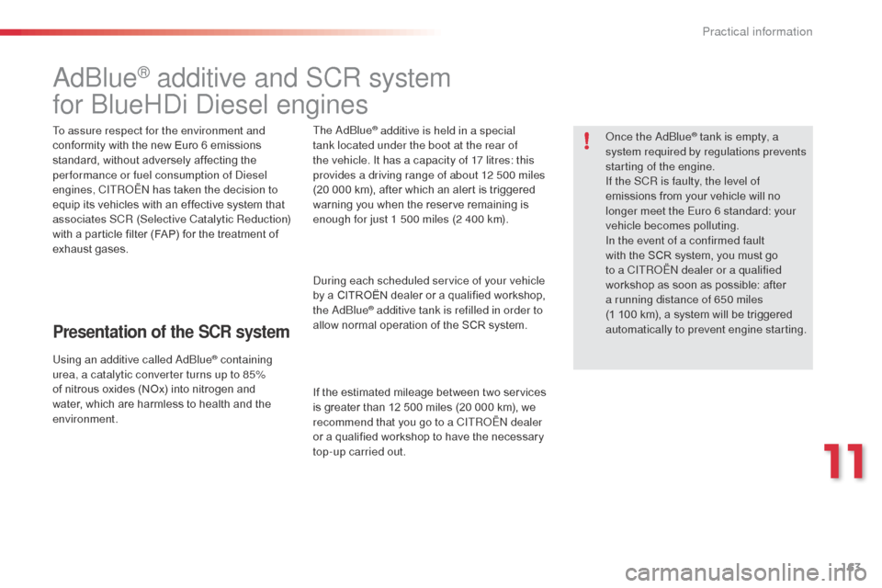Screen dimensions: 882x588
Task: Click the line 'of nitrous oxides (NOx) into nitrogen and'
Action: [153, 390]
